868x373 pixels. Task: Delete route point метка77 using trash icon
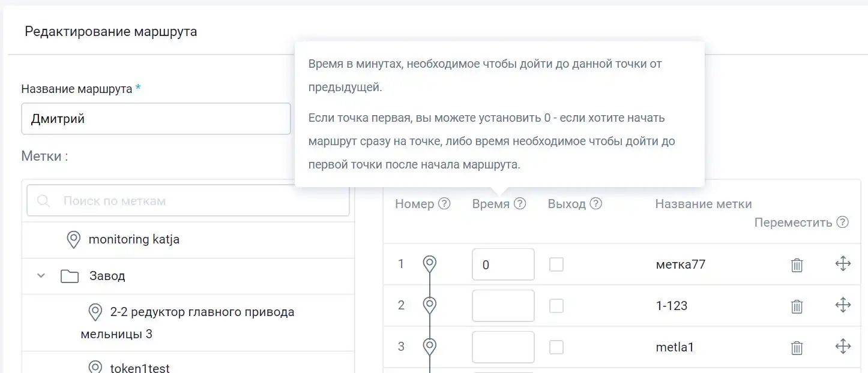797,264
